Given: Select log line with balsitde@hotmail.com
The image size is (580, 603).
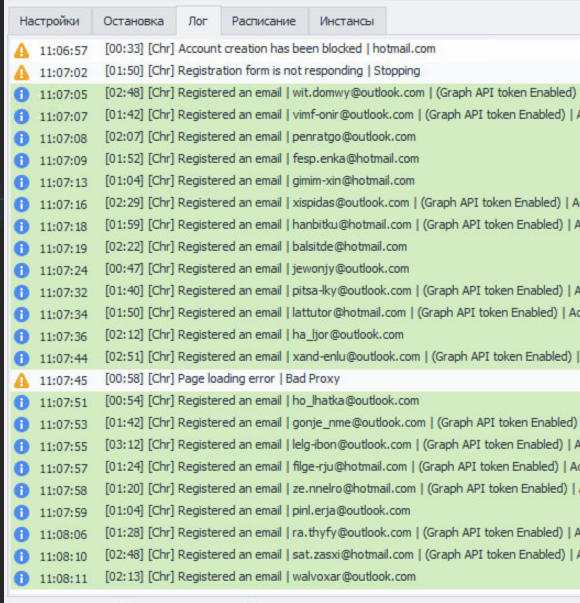Looking at the screenshot, I should pos(295,248).
